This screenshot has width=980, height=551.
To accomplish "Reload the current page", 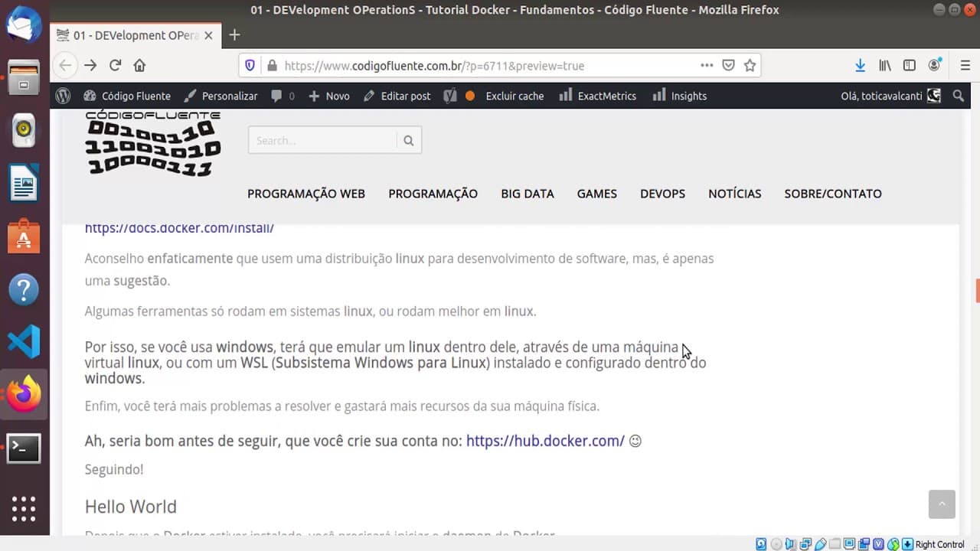I will [115, 66].
